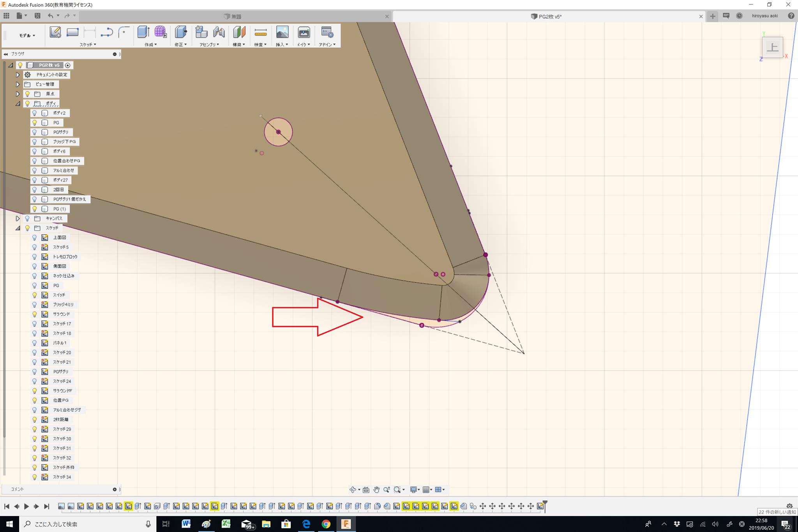The height and width of the screenshot is (532, 798).
Task: Select the Press Pull modify icon
Action: click(180, 32)
